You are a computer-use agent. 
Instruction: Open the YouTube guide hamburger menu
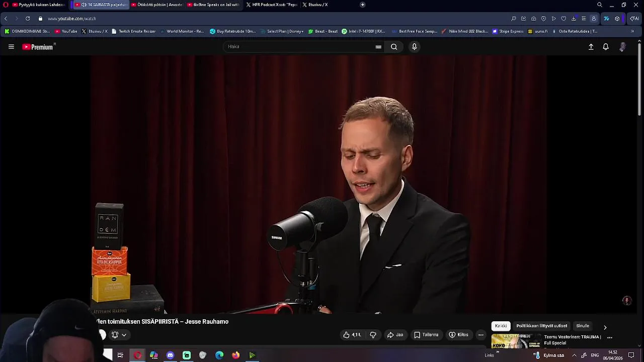(x=11, y=47)
